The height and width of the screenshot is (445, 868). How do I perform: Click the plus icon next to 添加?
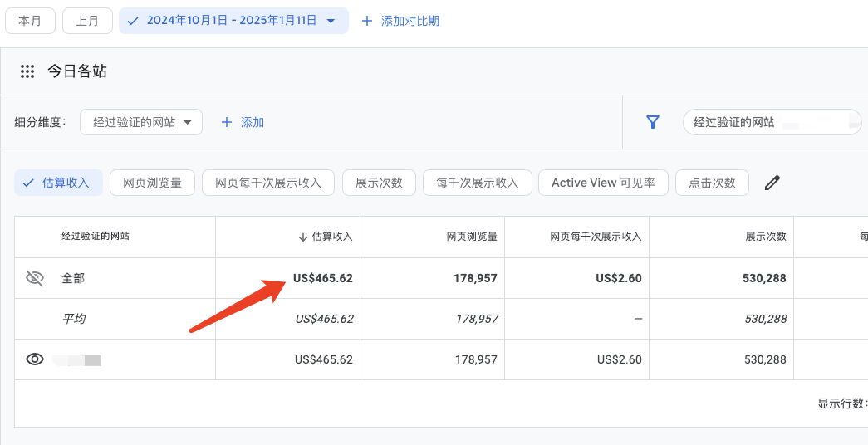click(227, 122)
